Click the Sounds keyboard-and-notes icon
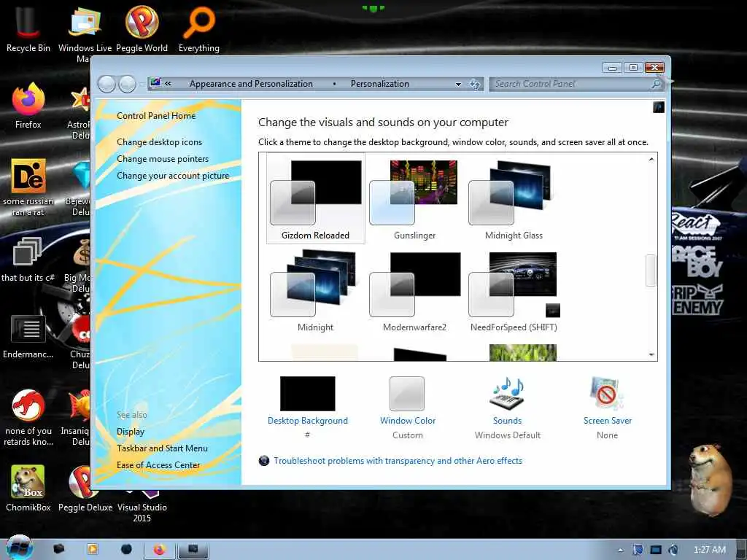The height and width of the screenshot is (560, 747). tap(508, 393)
